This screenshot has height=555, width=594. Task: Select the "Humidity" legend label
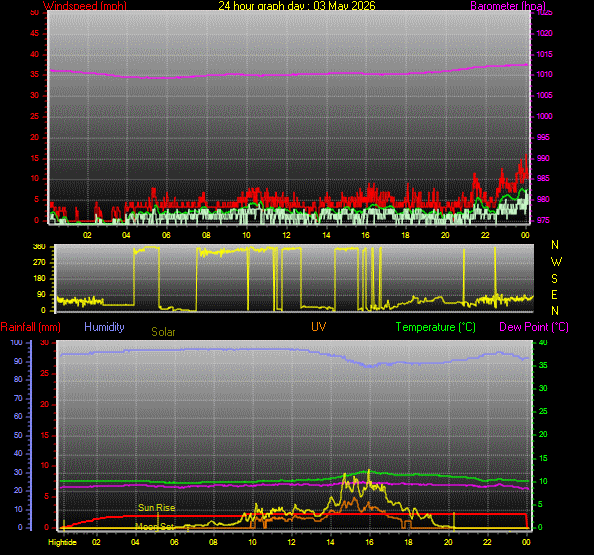(104, 327)
